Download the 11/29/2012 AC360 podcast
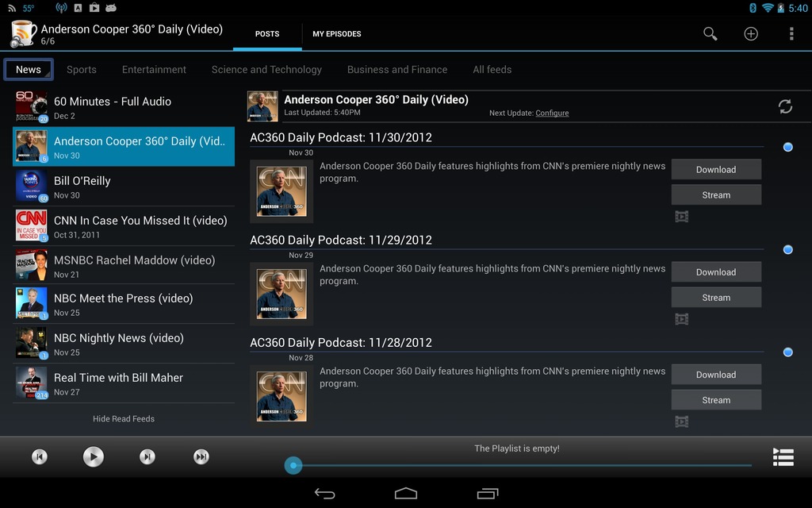 tap(716, 272)
